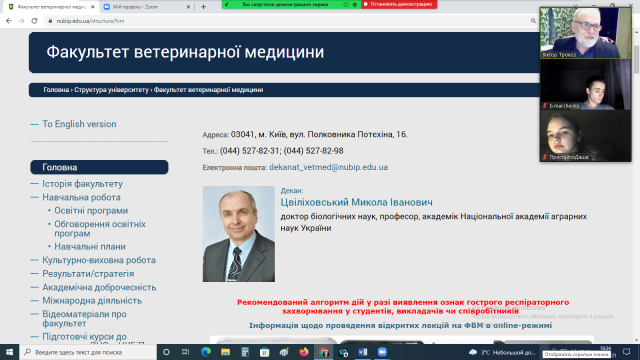Click b.marchenko video thumbnail in Zoom
Image resolution: width=640 pixels, height=360 pixels.
[x=585, y=84]
